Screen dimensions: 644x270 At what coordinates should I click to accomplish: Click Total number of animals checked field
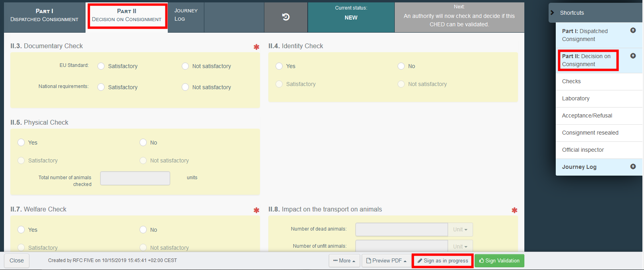coord(135,178)
